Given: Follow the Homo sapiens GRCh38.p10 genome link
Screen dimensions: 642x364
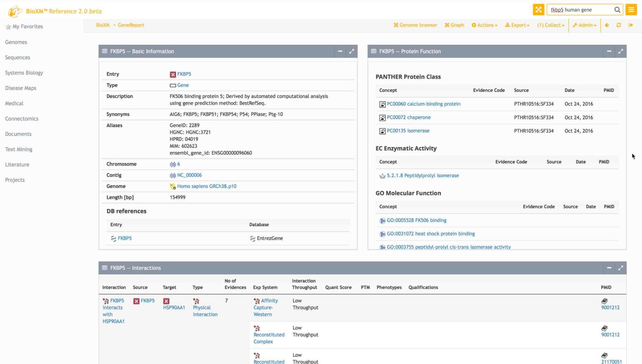Looking at the screenshot, I should (x=206, y=186).
